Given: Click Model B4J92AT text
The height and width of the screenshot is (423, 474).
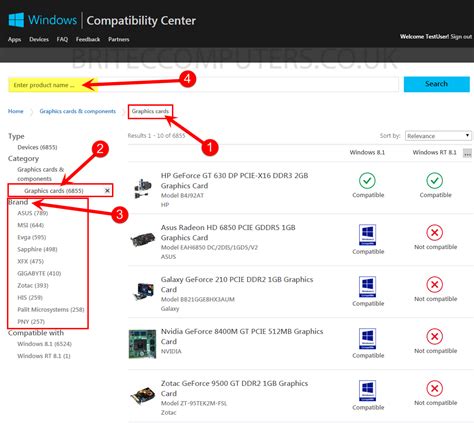Looking at the screenshot, I should [x=182, y=195].
